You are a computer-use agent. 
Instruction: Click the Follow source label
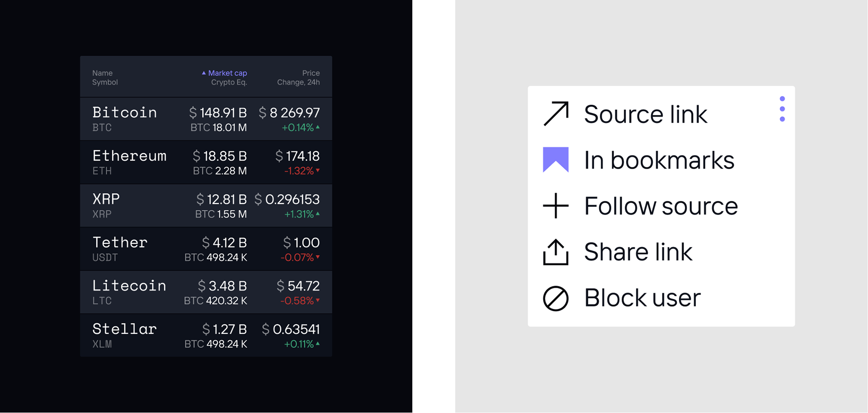(661, 206)
